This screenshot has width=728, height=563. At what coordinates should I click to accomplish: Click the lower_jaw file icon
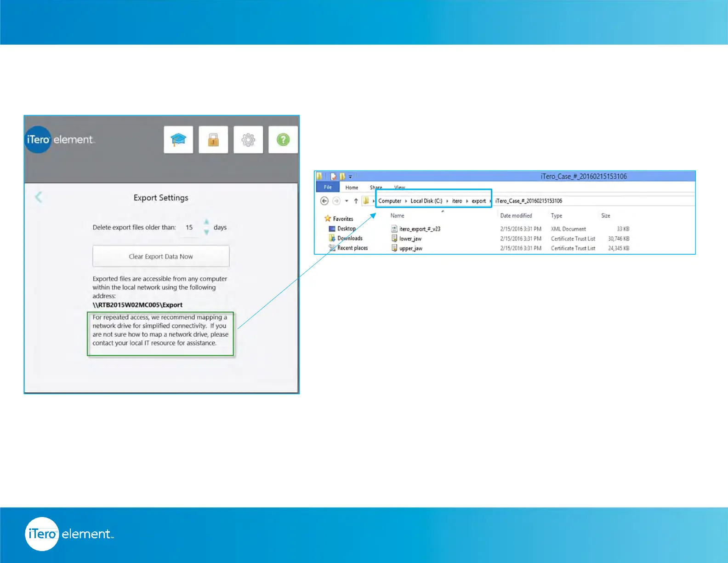[394, 238]
